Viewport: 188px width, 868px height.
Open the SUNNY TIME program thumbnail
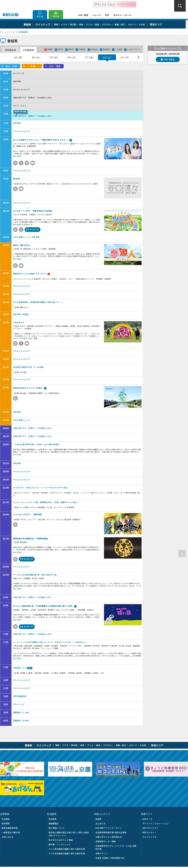tap(123, 220)
